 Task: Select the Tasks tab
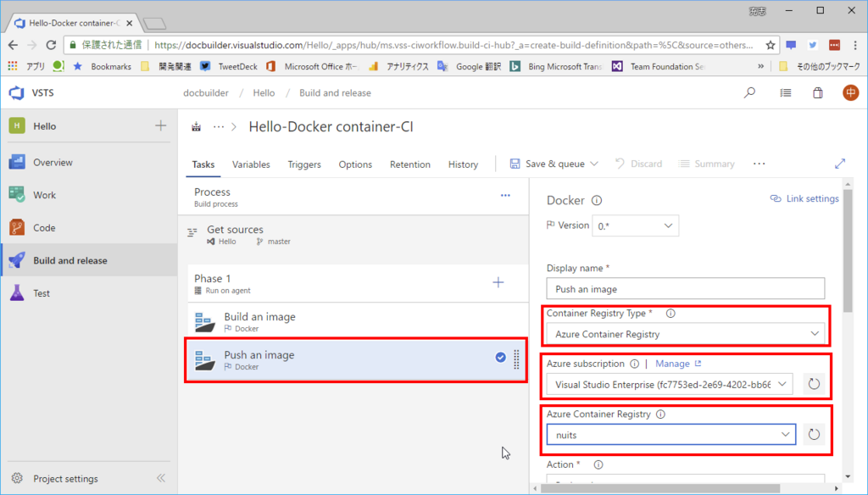coord(203,164)
